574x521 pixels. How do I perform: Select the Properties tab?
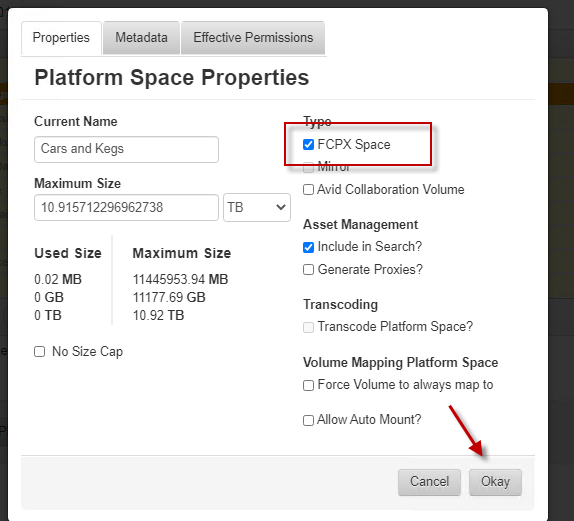point(61,38)
